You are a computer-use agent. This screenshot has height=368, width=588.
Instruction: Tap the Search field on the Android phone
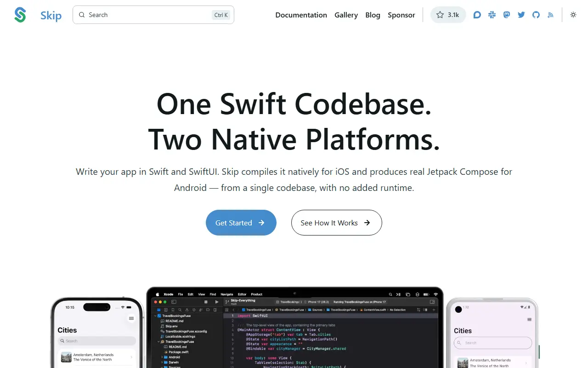point(493,343)
